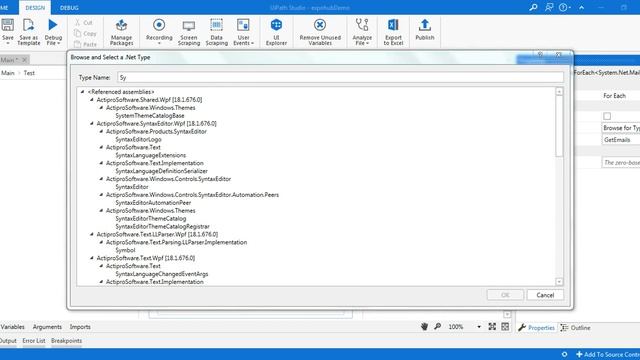Image resolution: width=640 pixels, height=360 pixels.
Task: Open the Breakpoints tab
Action: 67,340
